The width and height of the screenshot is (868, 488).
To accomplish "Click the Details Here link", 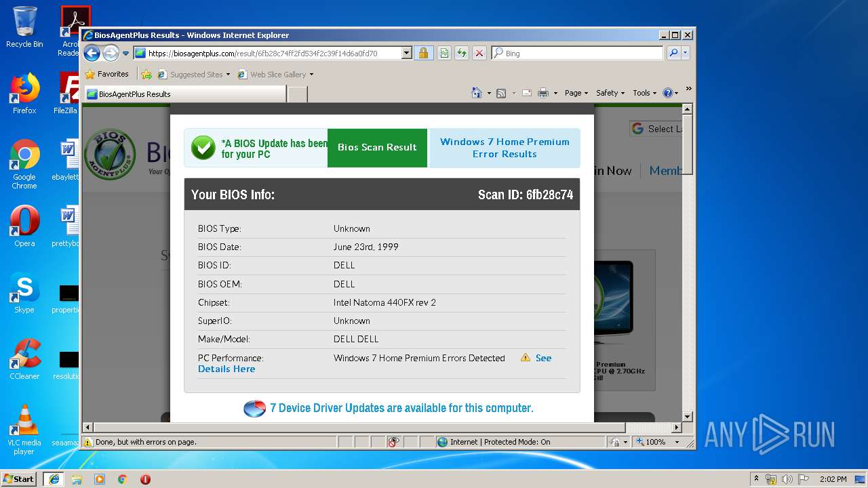I will click(226, 369).
